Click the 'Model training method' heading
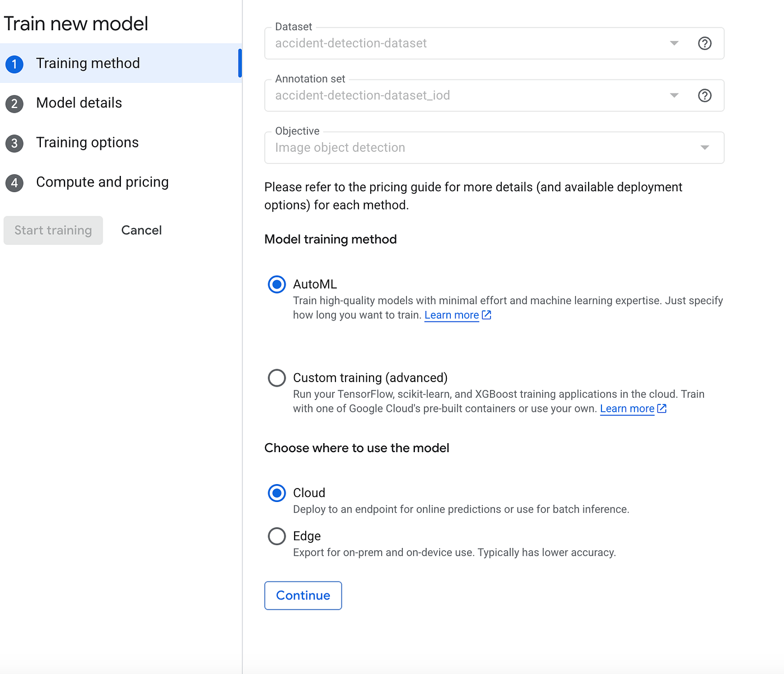784x674 pixels. (330, 239)
